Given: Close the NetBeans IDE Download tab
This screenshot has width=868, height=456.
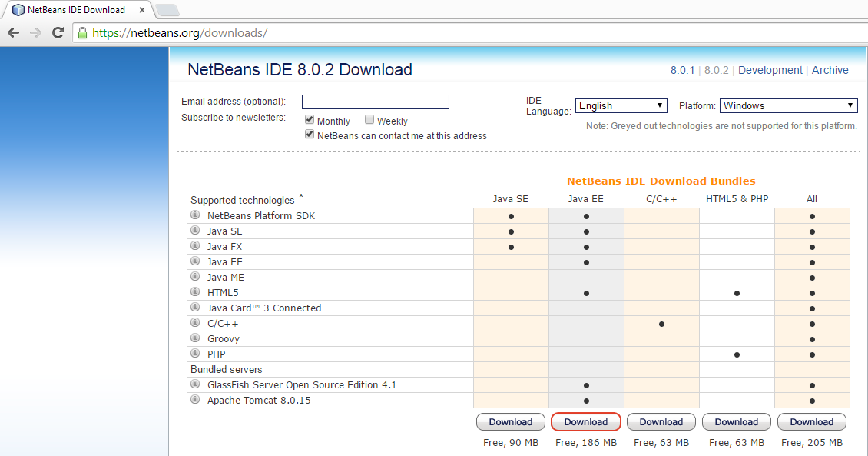Looking at the screenshot, I should click(142, 10).
